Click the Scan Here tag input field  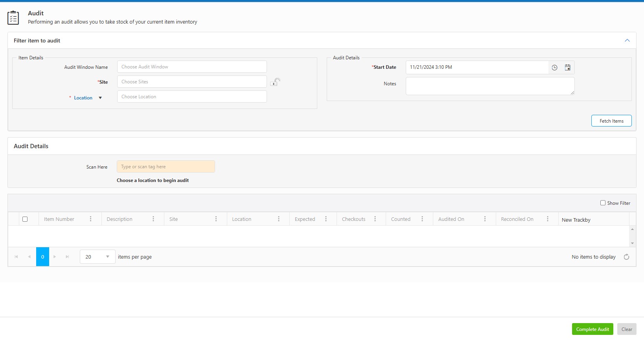tap(166, 167)
